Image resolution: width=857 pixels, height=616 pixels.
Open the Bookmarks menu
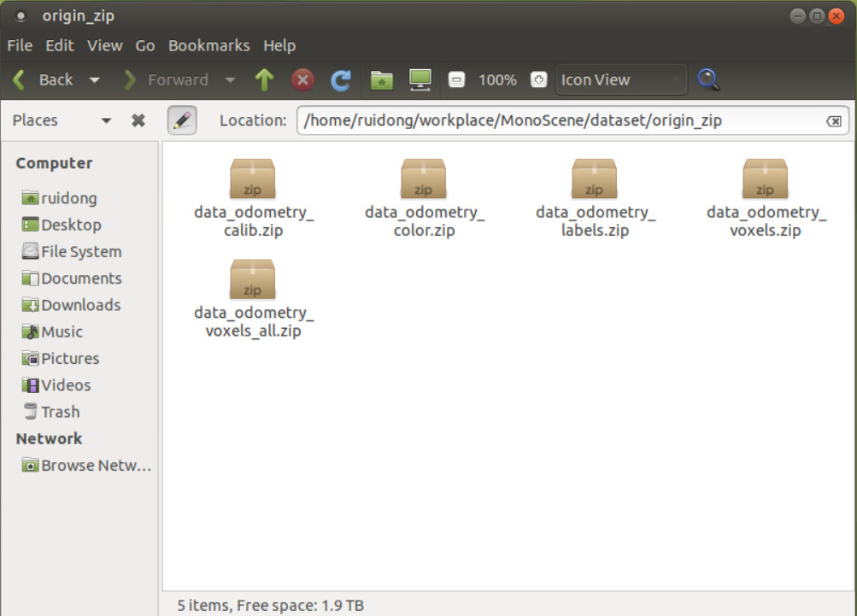click(208, 45)
